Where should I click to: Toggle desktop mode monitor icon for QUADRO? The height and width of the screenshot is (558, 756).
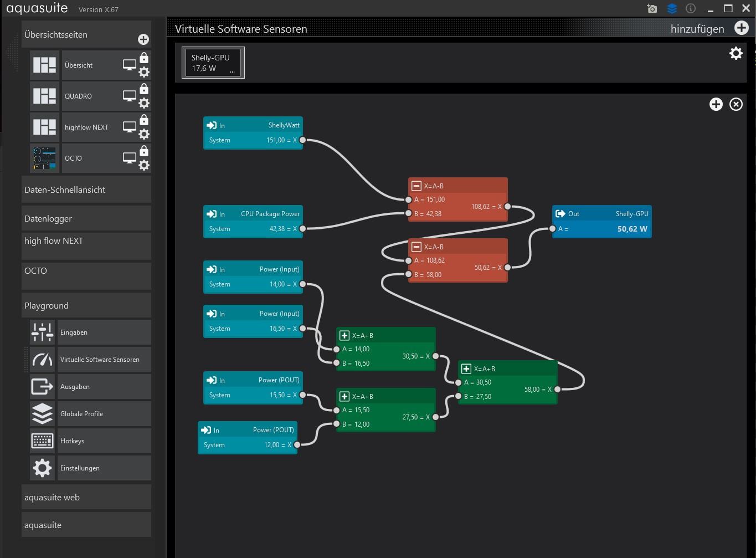(x=129, y=96)
